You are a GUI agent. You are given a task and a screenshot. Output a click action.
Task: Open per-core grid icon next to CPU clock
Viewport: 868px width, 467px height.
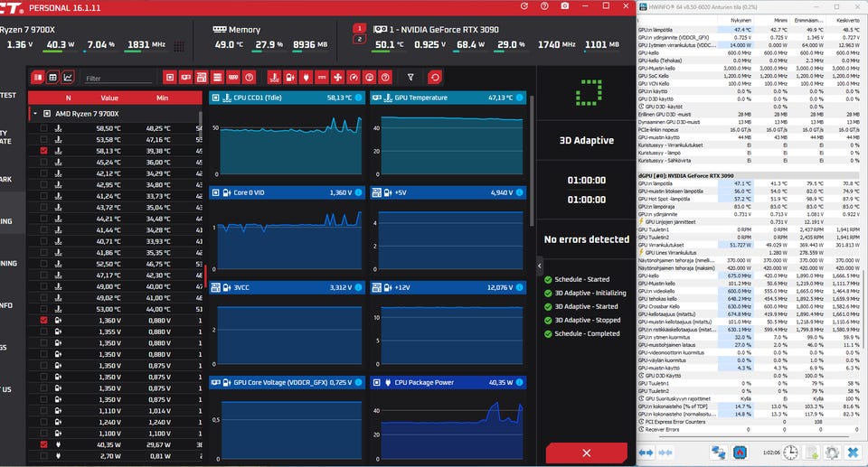[179, 46]
